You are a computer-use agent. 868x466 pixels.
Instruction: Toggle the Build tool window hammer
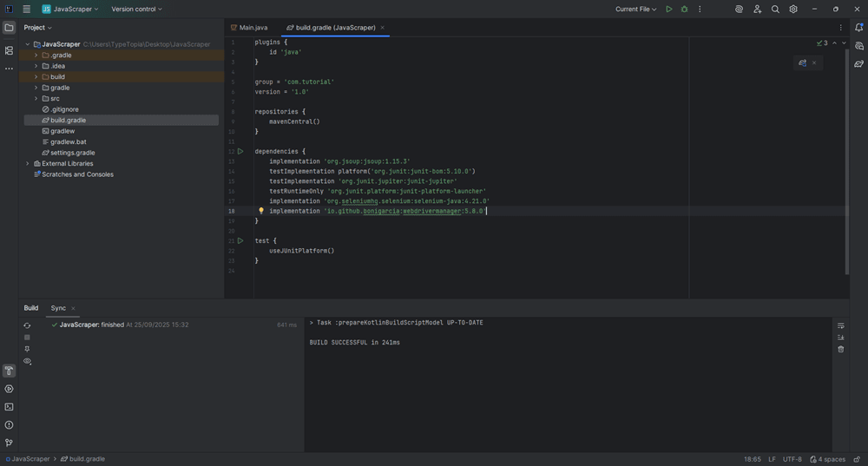click(x=9, y=371)
